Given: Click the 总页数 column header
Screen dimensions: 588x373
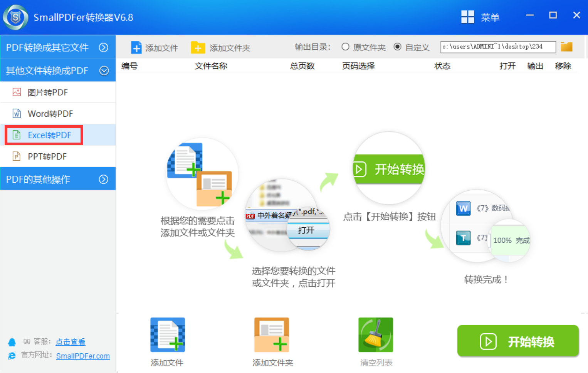Looking at the screenshot, I should 302,66.
